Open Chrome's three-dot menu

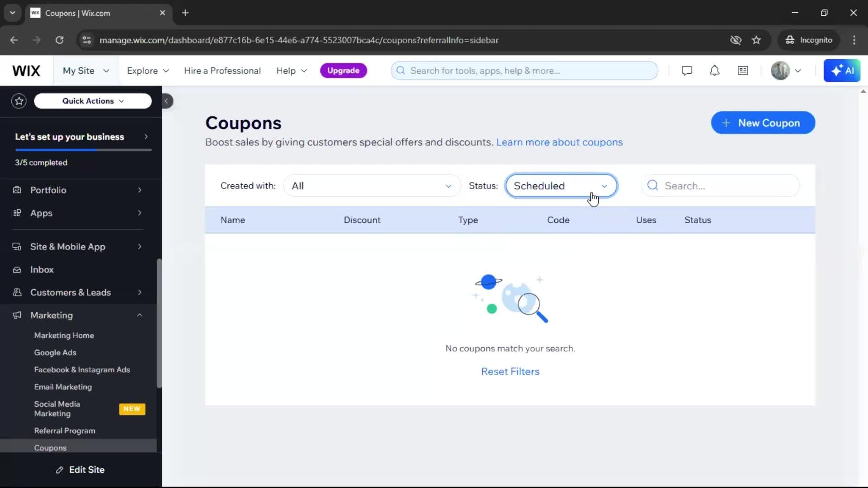pos(854,40)
